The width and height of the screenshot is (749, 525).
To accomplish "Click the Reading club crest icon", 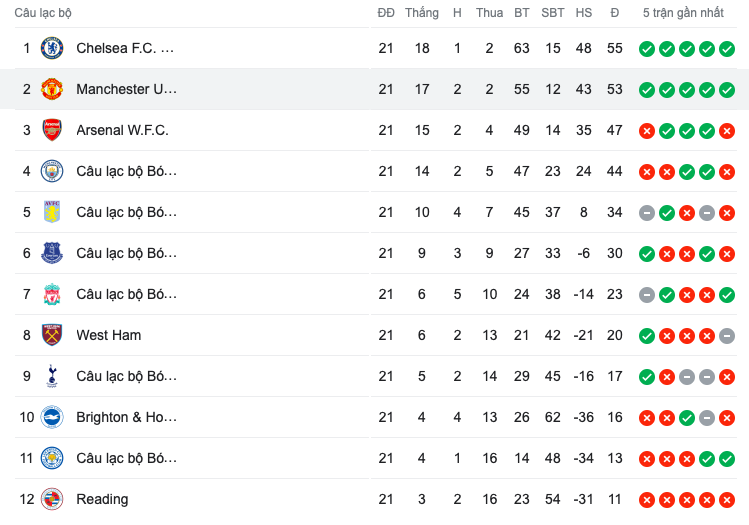I will click(x=52, y=499).
